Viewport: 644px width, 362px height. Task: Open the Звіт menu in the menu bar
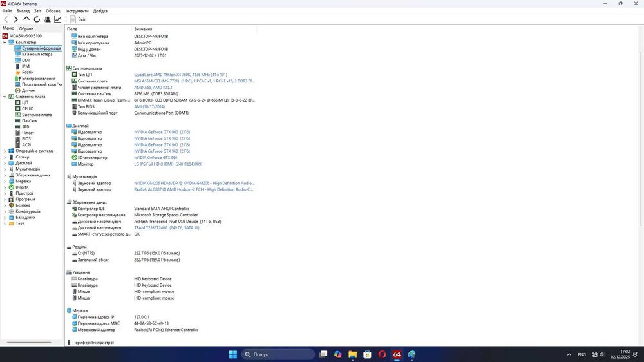tap(37, 11)
